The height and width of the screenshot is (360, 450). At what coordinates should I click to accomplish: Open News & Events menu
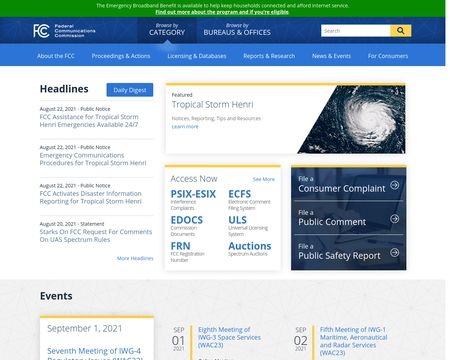pyautogui.click(x=331, y=56)
